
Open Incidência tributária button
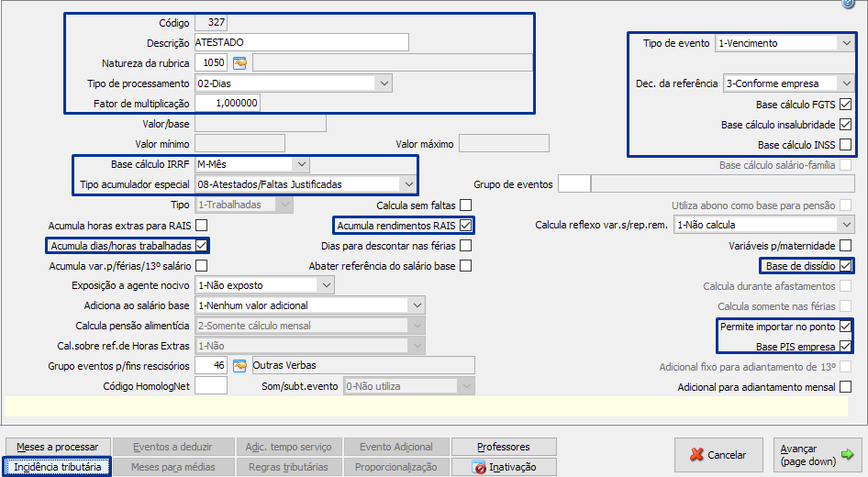point(58,467)
